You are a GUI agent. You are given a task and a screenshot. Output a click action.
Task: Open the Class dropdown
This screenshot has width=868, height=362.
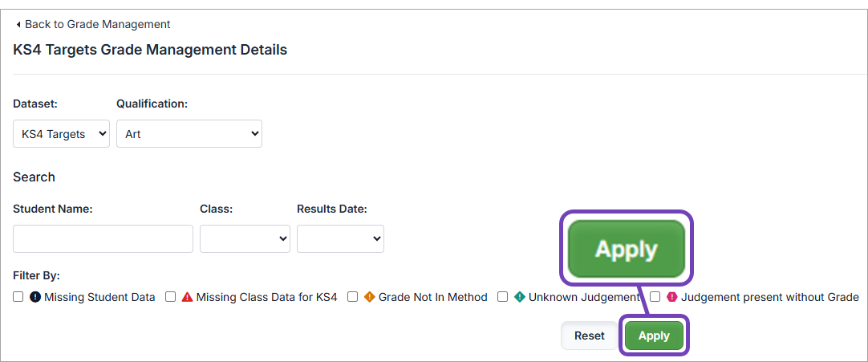coord(245,238)
